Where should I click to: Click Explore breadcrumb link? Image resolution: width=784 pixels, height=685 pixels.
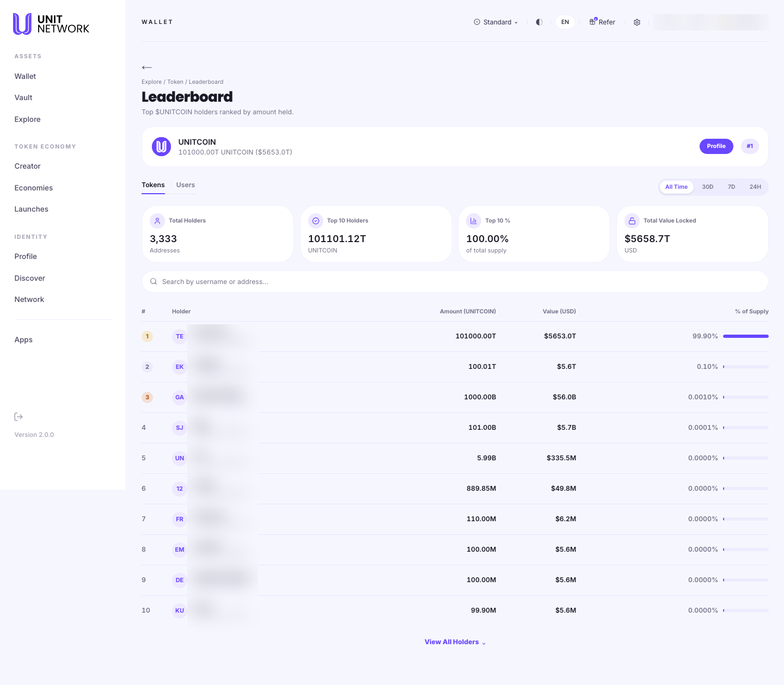[x=151, y=82]
